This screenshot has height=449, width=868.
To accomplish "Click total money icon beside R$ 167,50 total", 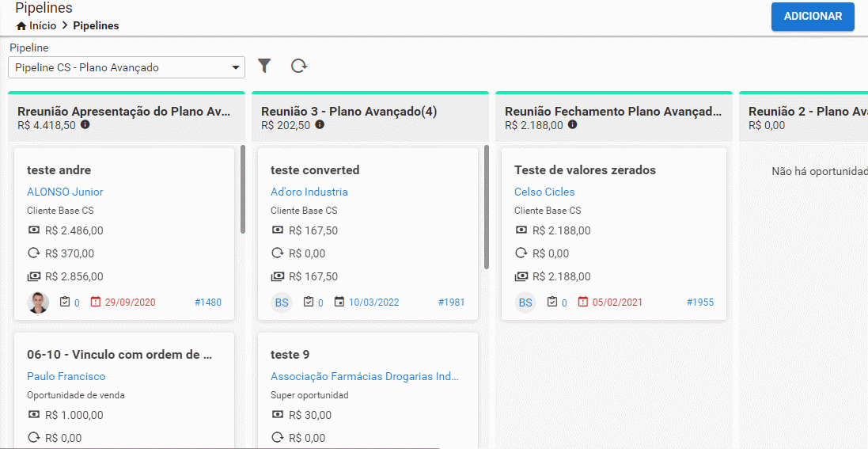I will [278, 276].
